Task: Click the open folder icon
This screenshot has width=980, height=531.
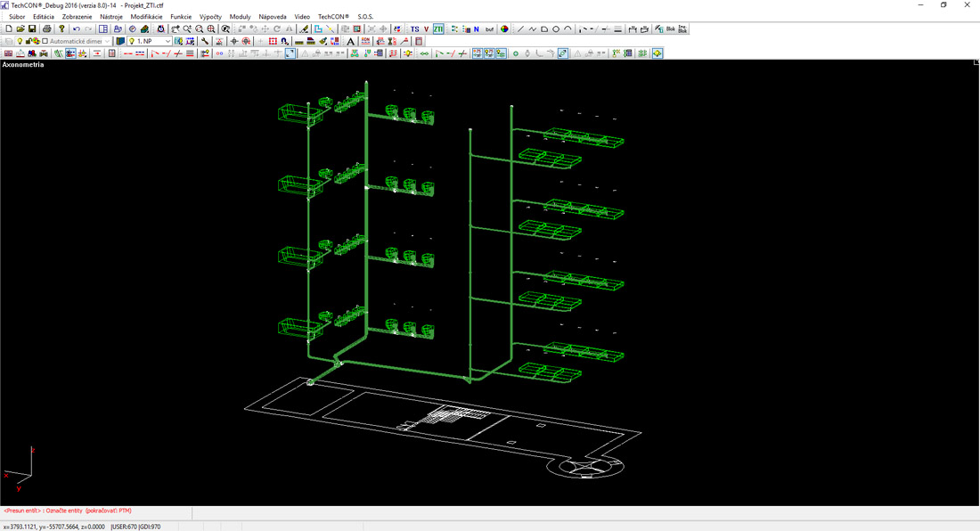Action: 20,29
